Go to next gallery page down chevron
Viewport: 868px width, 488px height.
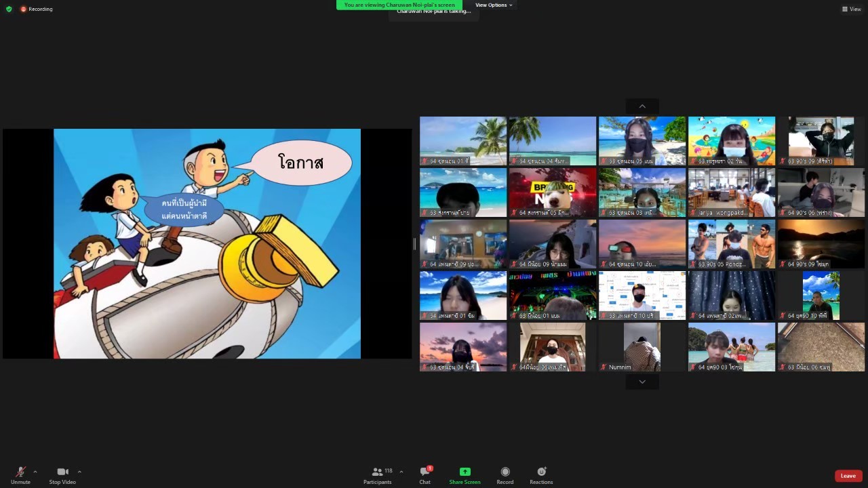pyautogui.click(x=642, y=382)
